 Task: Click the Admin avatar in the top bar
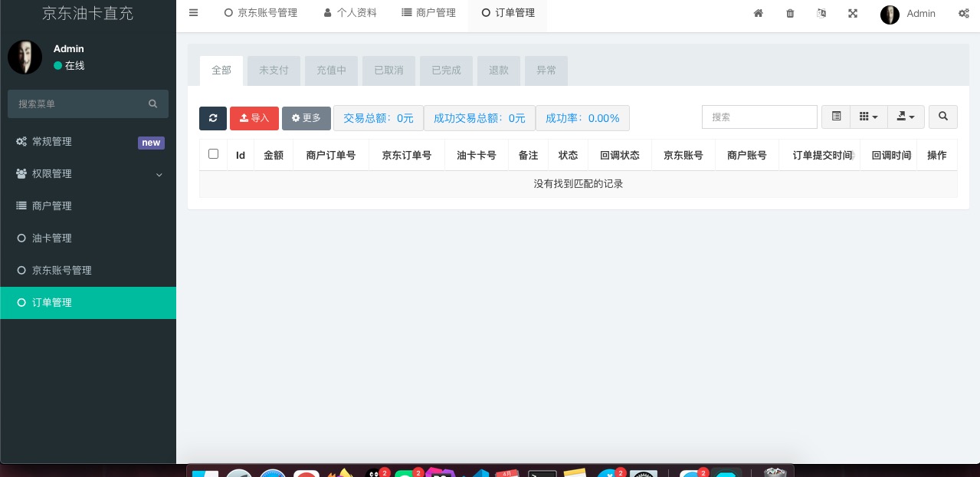point(890,15)
